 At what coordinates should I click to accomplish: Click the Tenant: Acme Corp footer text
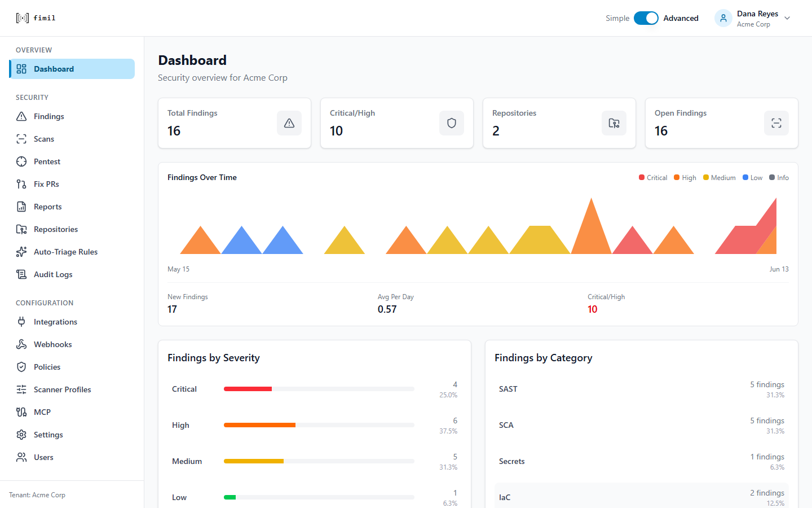coord(37,495)
